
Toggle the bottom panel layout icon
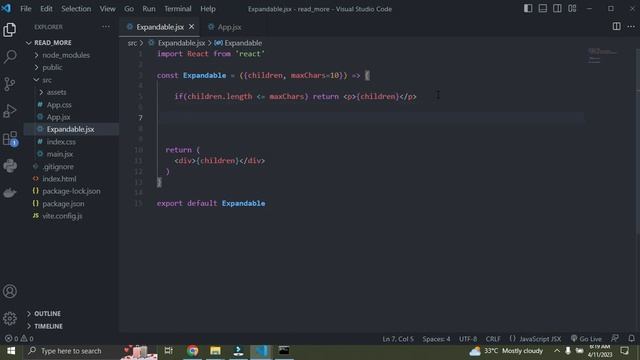pos(542,9)
